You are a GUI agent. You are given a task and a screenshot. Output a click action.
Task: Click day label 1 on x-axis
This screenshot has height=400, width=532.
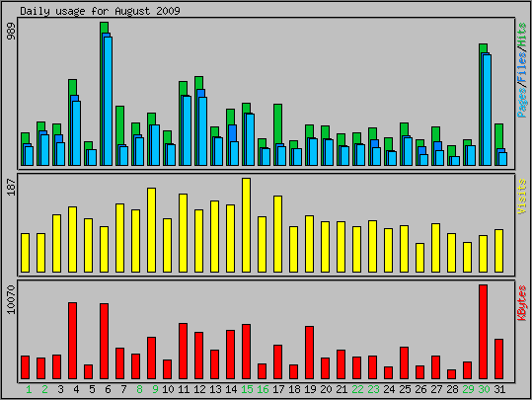pos(29,389)
